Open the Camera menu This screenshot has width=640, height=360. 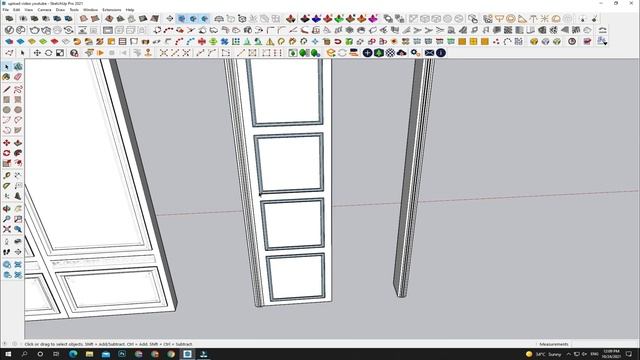coord(44,10)
